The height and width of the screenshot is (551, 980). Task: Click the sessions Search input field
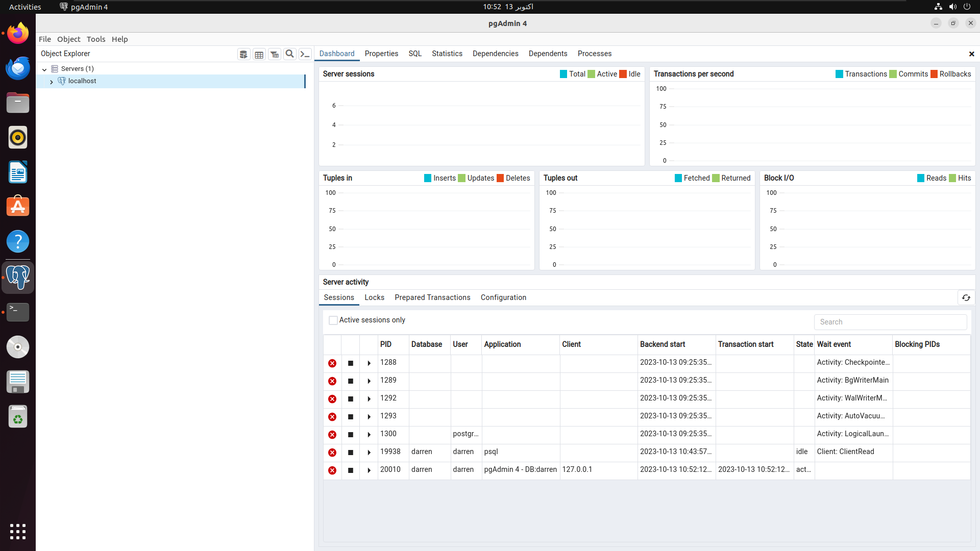(890, 322)
